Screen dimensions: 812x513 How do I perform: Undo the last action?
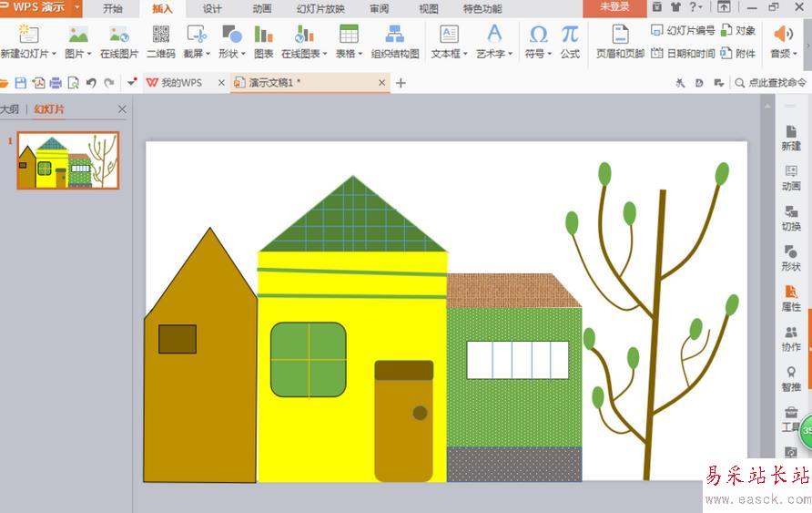(x=91, y=83)
